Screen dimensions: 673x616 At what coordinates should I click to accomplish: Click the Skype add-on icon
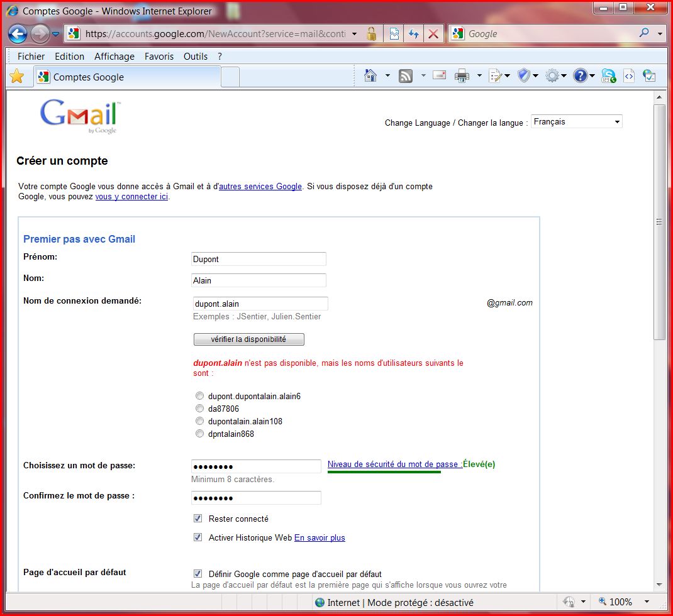pyautogui.click(x=608, y=76)
